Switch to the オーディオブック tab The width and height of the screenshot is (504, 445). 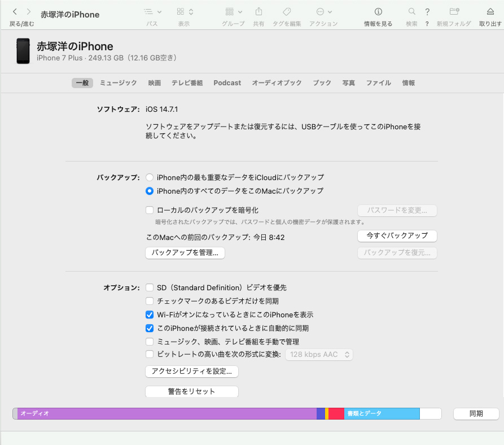pos(277,83)
